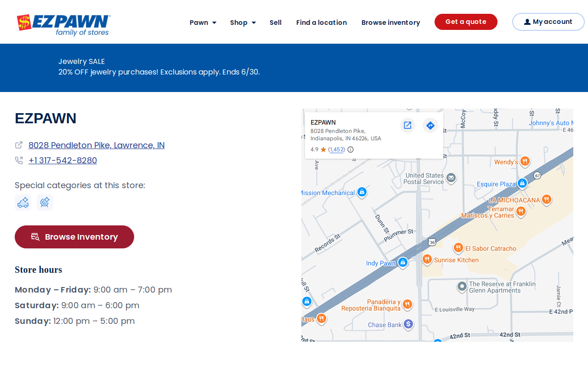Viewport: 588px width, 368px height.
Task: Click the Get a quote button
Action: coord(466,22)
